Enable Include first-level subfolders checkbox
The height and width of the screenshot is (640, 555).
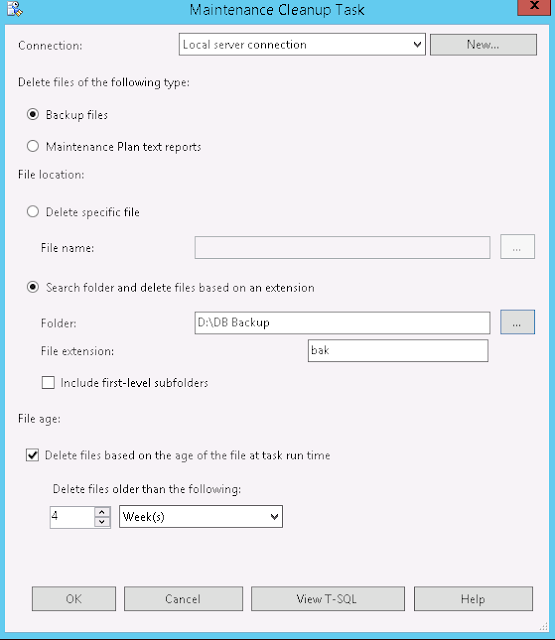[48, 382]
